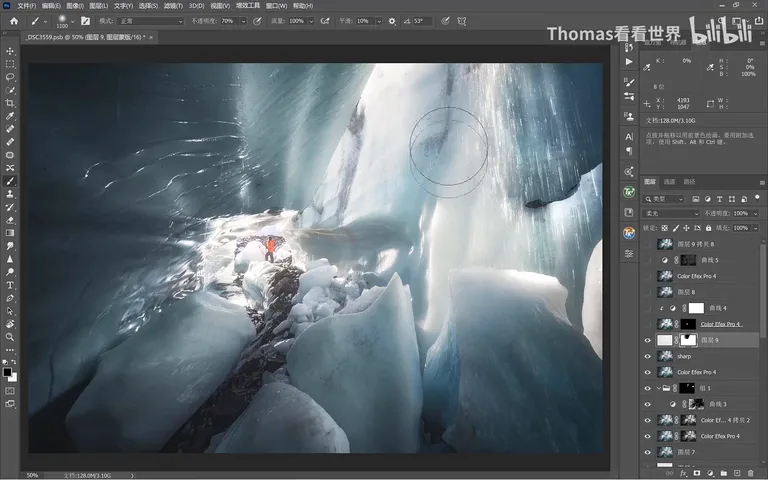The width and height of the screenshot is (768, 480).
Task: Select the Brush tool in toolbox
Action: coord(10,181)
